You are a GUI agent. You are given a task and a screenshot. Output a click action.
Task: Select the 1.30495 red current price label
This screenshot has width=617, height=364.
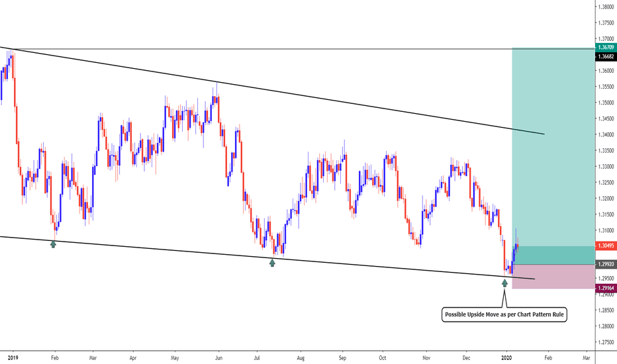point(605,246)
